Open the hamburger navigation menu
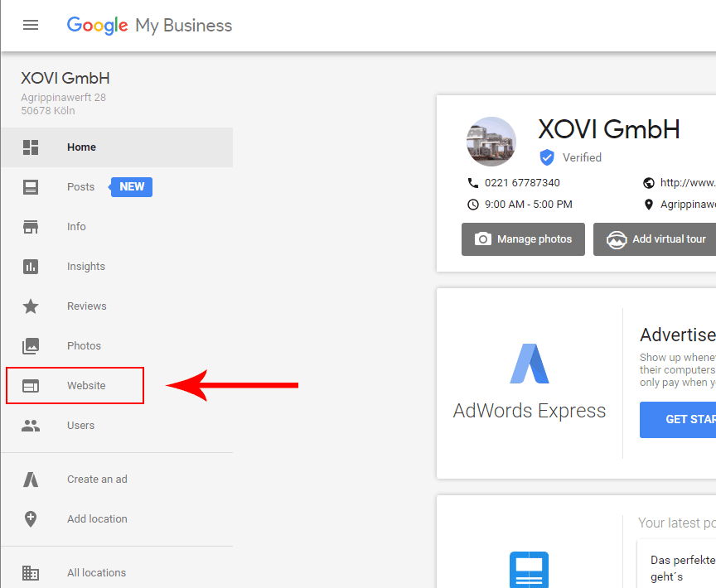Viewport: 716px width, 588px height. [31, 25]
